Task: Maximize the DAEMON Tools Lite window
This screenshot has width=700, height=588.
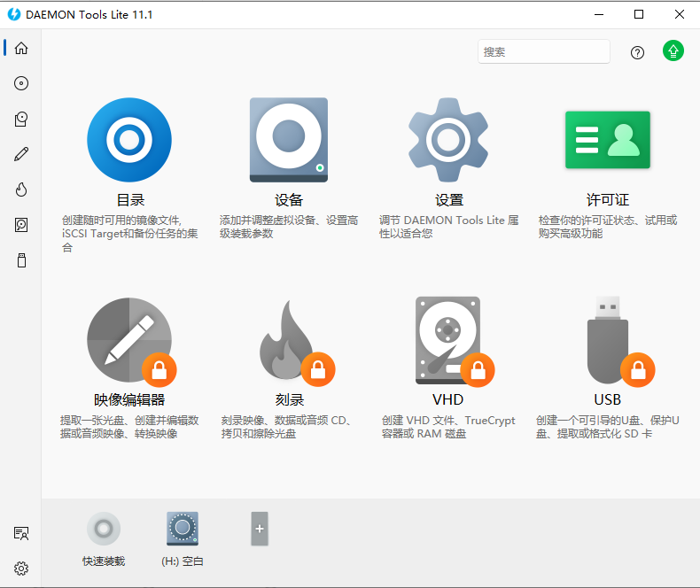Action: [639, 14]
